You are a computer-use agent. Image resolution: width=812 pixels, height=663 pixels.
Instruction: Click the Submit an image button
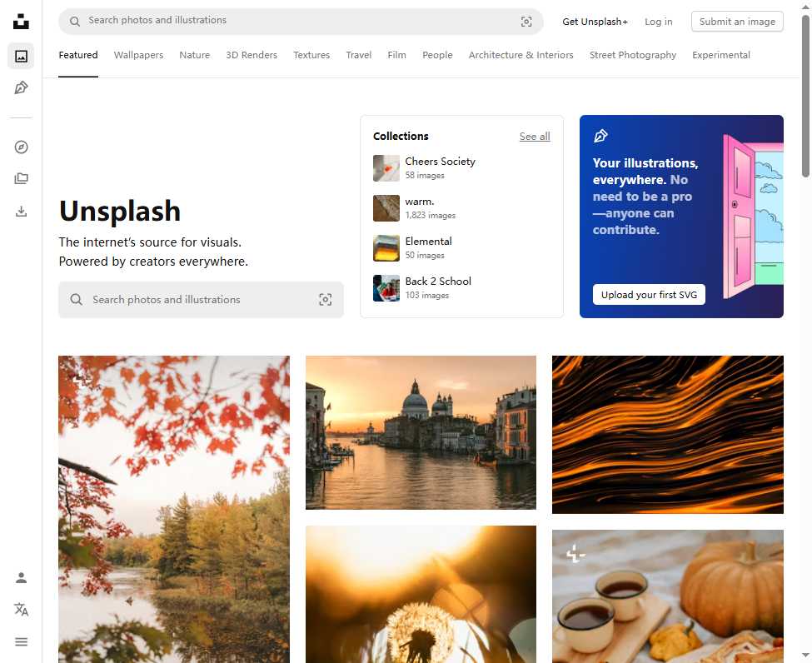click(x=736, y=21)
